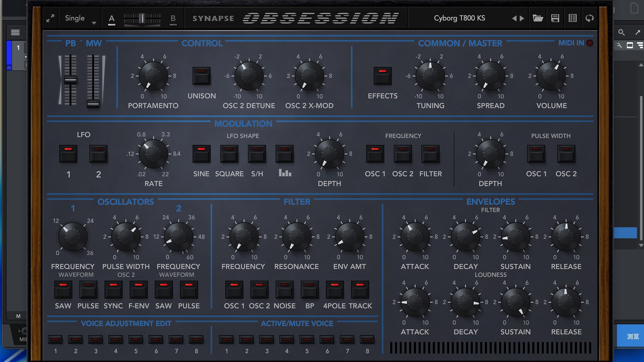This screenshot has width=644, height=362.
Task: Disable the EFFECTS switch
Action: point(382,76)
